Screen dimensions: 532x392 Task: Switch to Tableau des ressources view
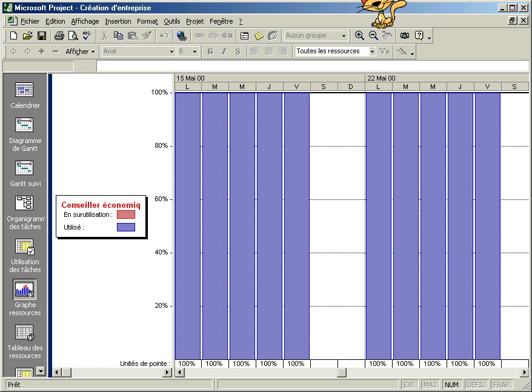[25, 342]
